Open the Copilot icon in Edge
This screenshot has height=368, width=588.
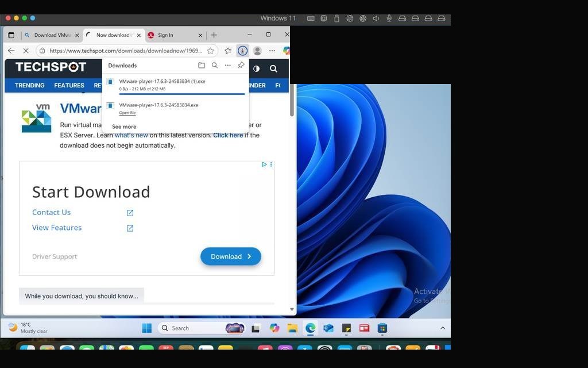tap(286, 51)
